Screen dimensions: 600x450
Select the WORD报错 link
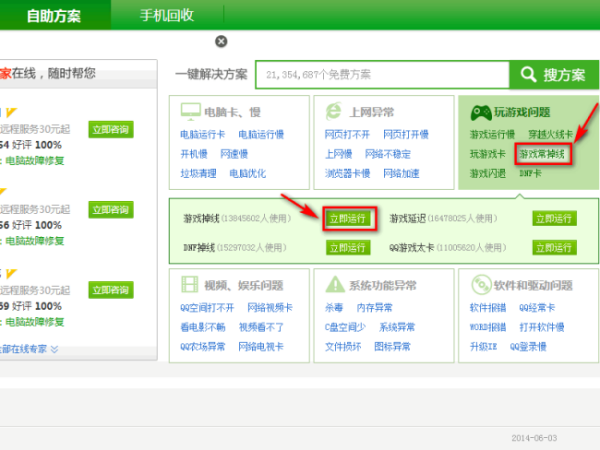(x=488, y=327)
